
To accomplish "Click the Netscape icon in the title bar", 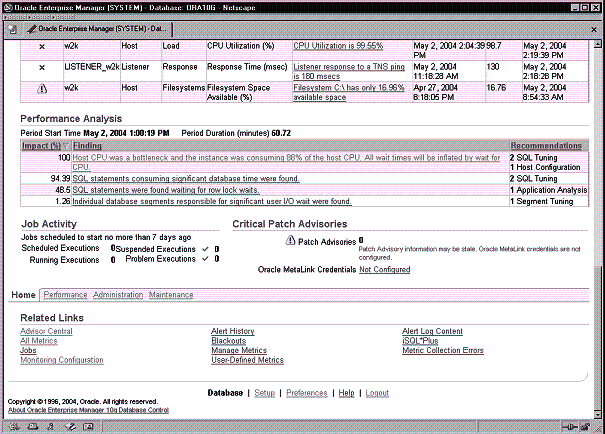I will click(7, 7).
